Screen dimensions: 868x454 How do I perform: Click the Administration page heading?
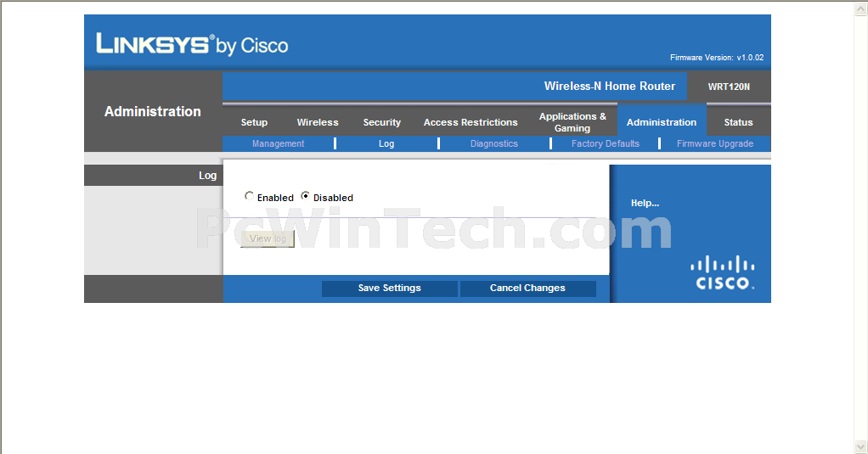(x=153, y=112)
